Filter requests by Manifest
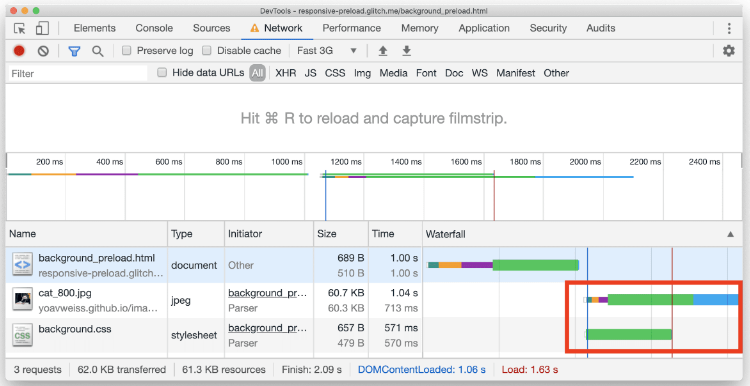This screenshot has height=386, width=750. pos(516,73)
